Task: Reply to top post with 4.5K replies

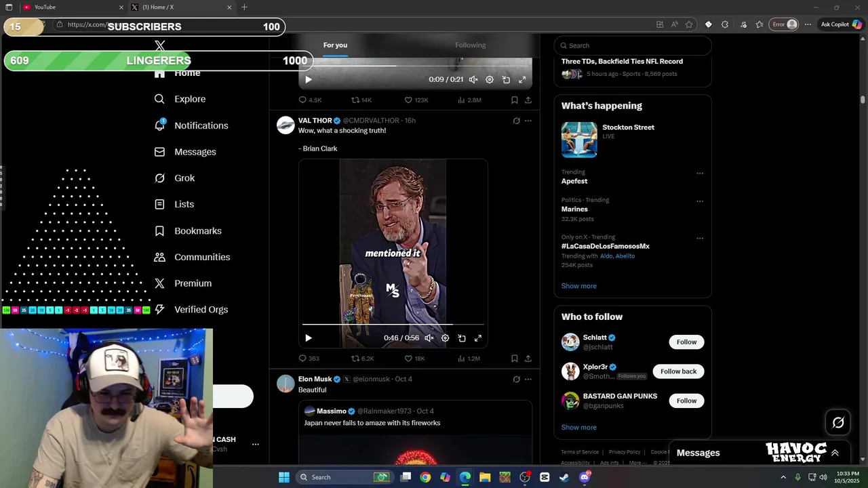Action: pyautogui.click(x=310, y=100)
